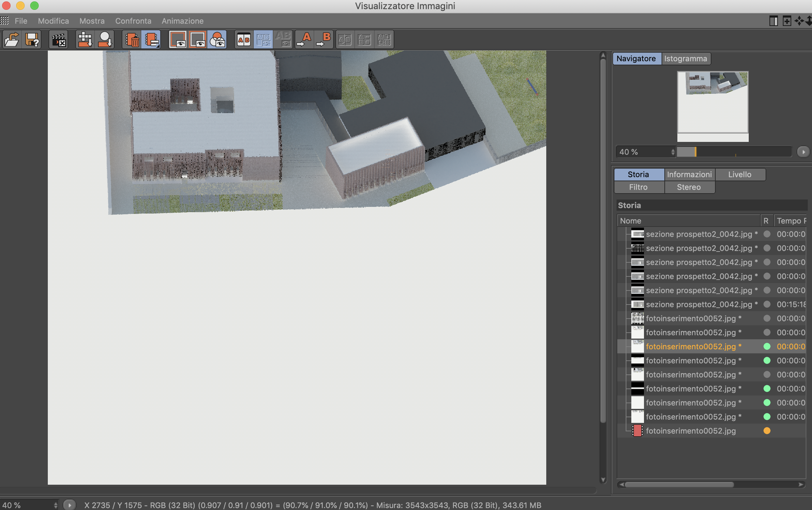This screenshot has width=812, height=510.
Task: Click the Filtro tab button
Action: 638,187
